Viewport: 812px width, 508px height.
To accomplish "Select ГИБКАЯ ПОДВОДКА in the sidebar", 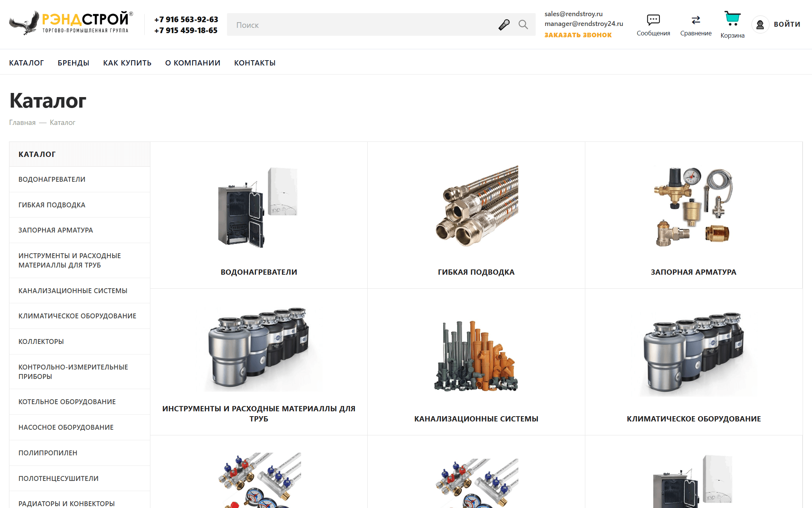I will 80,205.
